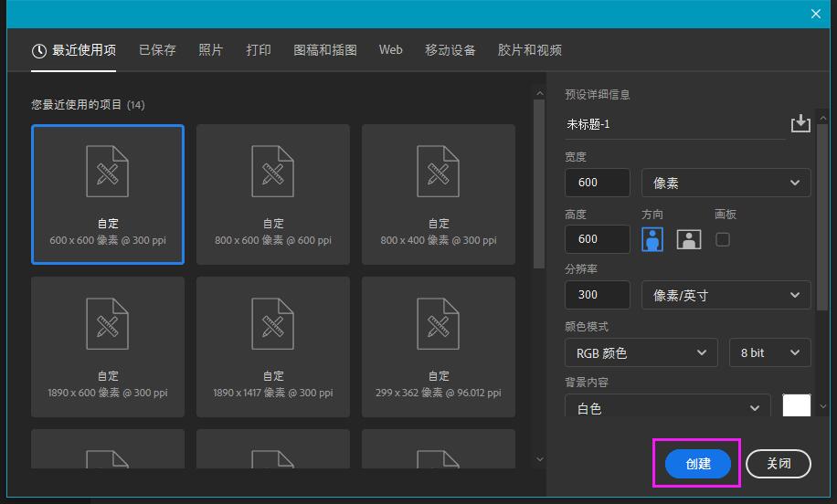Open the 8 bit depth dropdown
This screenshot has height=504, width=837.
[769, 352]
